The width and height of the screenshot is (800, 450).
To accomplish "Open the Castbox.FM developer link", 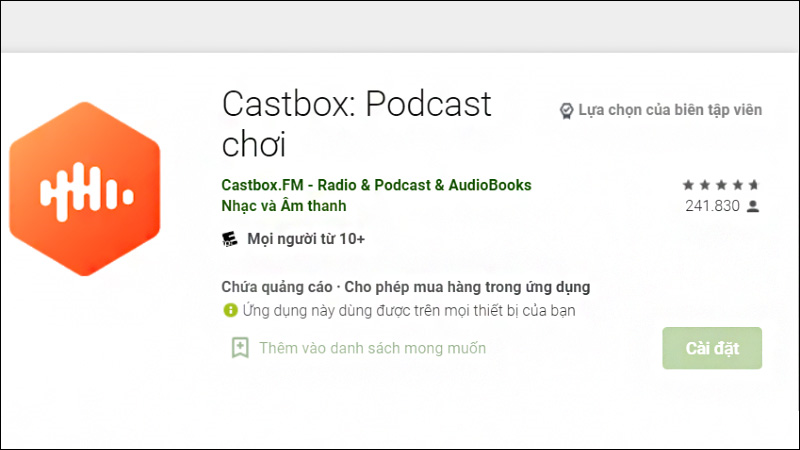I will (x=376, y=185).
